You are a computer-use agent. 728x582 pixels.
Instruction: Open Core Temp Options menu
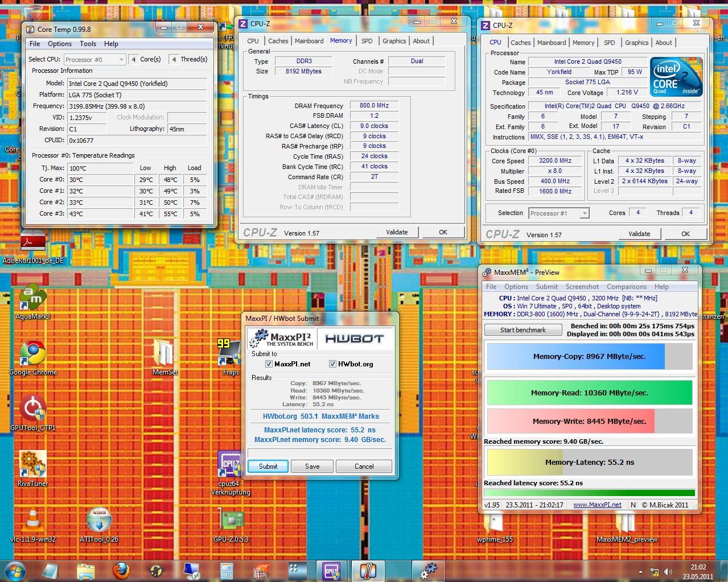(60, 44)
